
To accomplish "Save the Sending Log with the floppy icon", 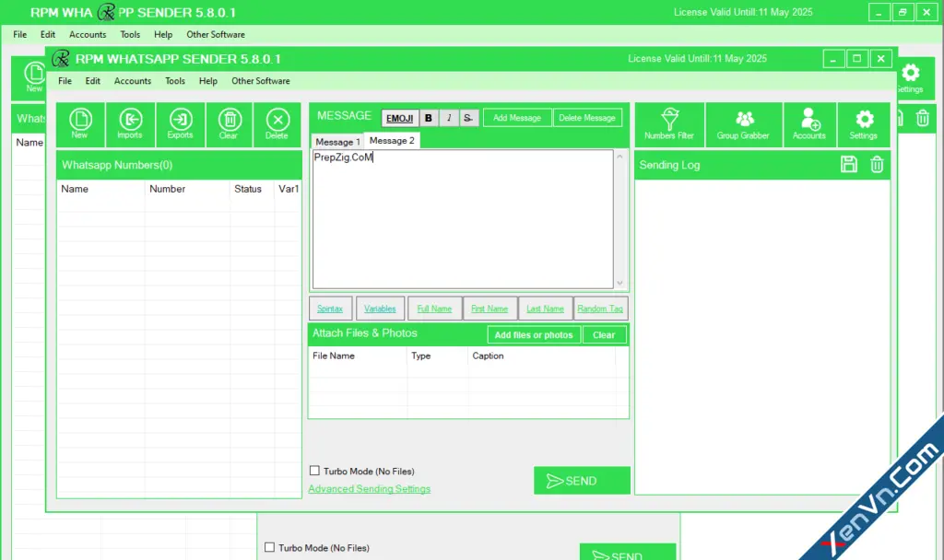I will click(849, 164).
